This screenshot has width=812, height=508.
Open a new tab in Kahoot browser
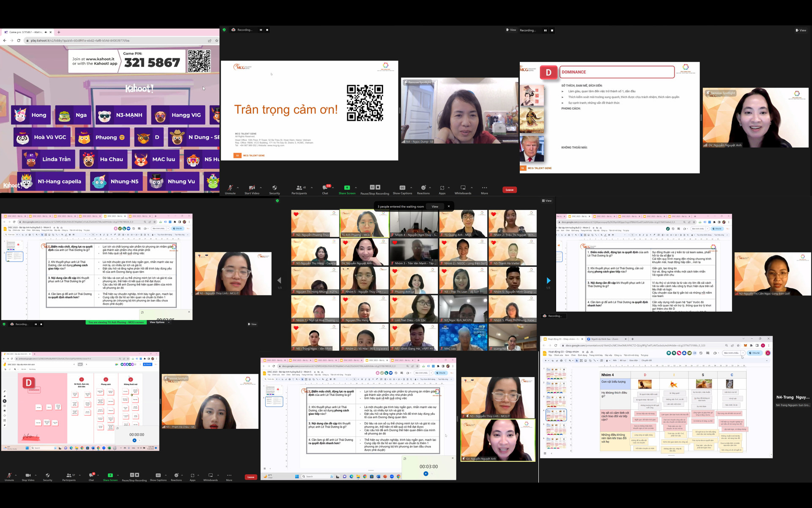coord(59,32)
